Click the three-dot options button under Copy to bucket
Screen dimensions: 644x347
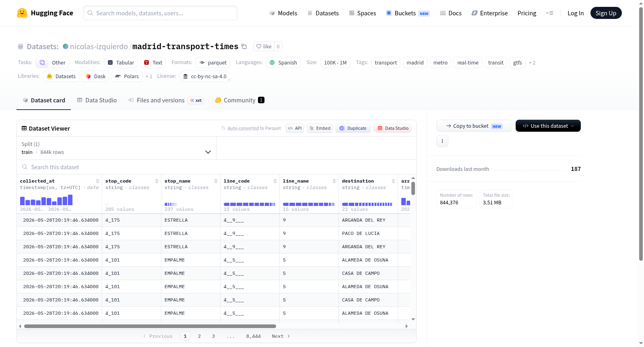(442, 141)
